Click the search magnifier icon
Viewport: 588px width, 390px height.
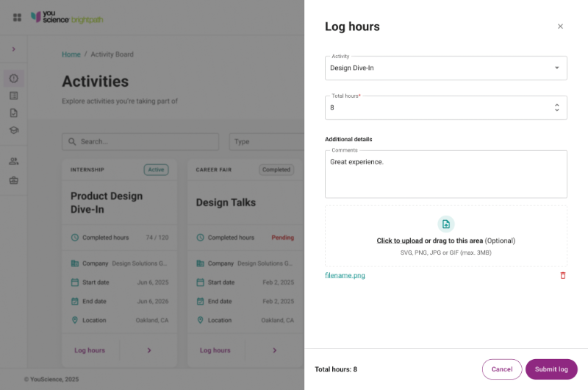point(72,141)
